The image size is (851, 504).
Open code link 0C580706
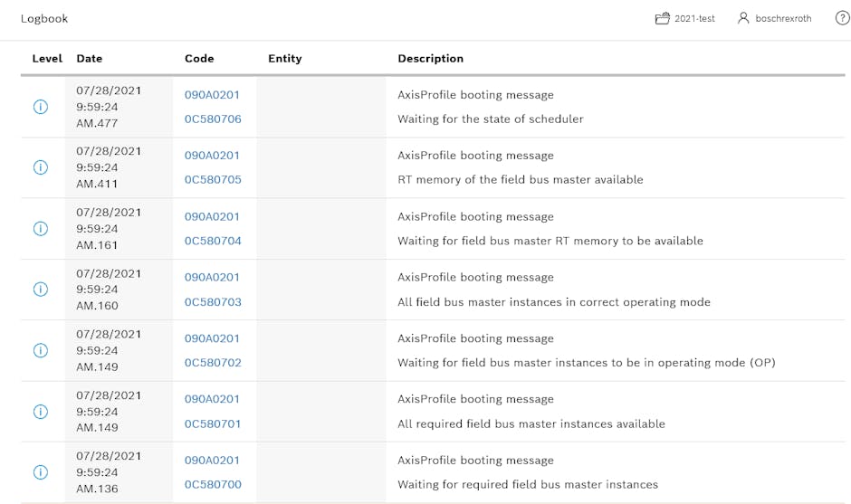(x=213, y=119)
